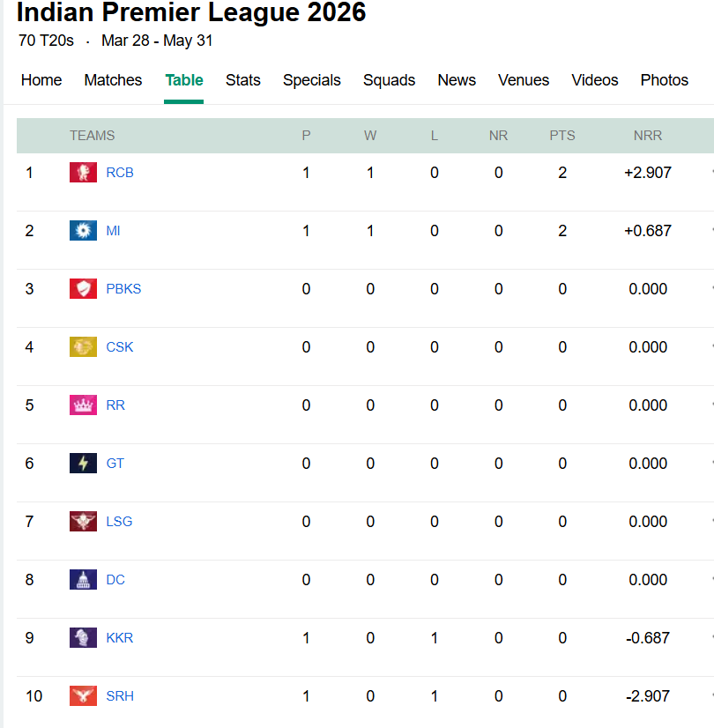Click the KKR team logo
Viewport: 714px width, 728px height.
[83, 637]
